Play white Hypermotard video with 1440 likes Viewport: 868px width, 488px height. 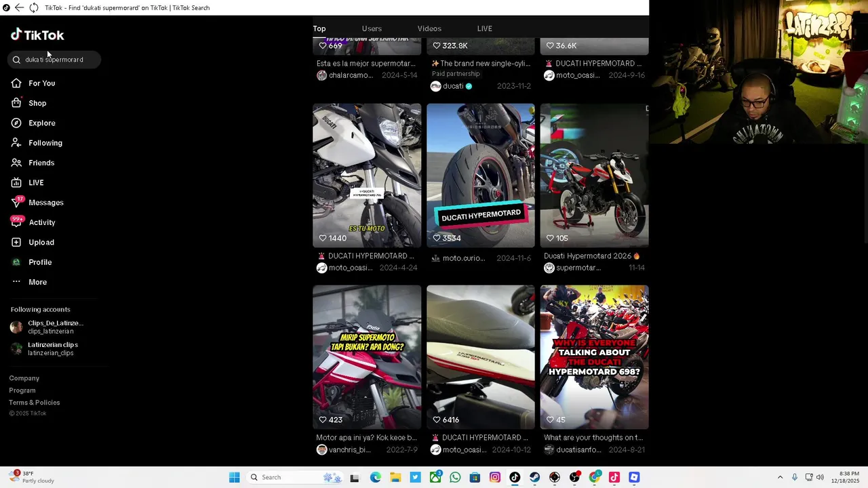coord(367,176)
